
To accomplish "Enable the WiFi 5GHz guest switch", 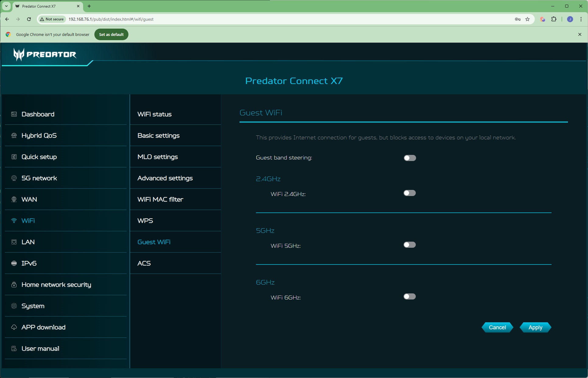I will [409, 245].
